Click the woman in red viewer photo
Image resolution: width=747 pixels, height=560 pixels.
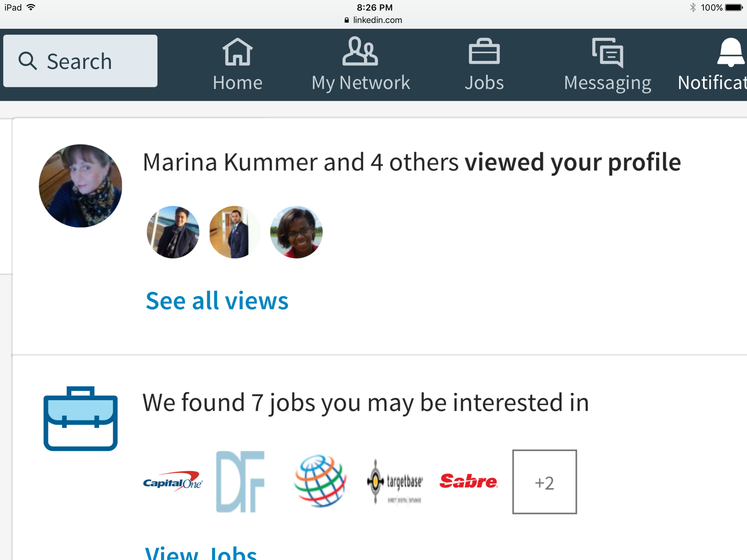point(296,232)
